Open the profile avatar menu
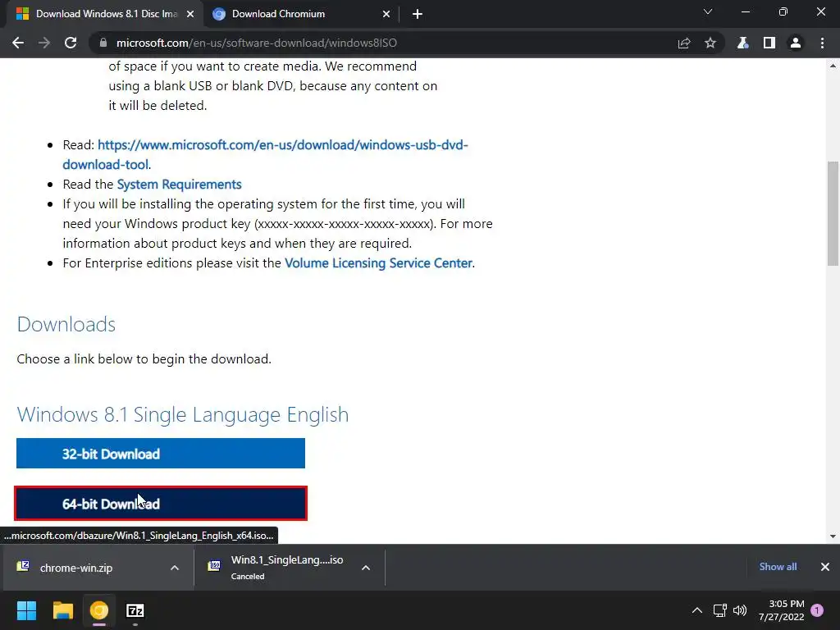Screen dimensions: 840x630 click(x=796, y=43)
